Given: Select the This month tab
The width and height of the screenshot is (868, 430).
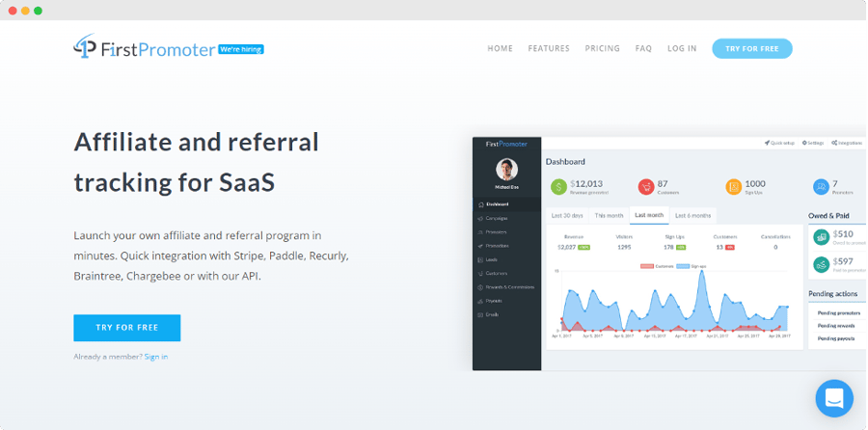Looking at the screenshot, I should click(609, 215).
